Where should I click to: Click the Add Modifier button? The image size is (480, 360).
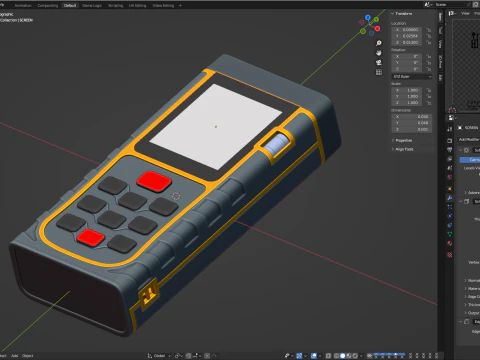click(x=469, y=139)
